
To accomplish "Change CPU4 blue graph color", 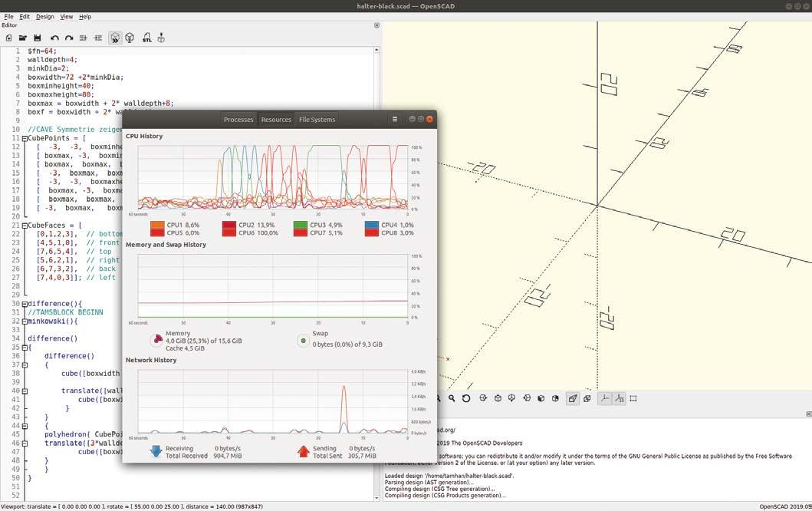I will (x=372, y=225).
